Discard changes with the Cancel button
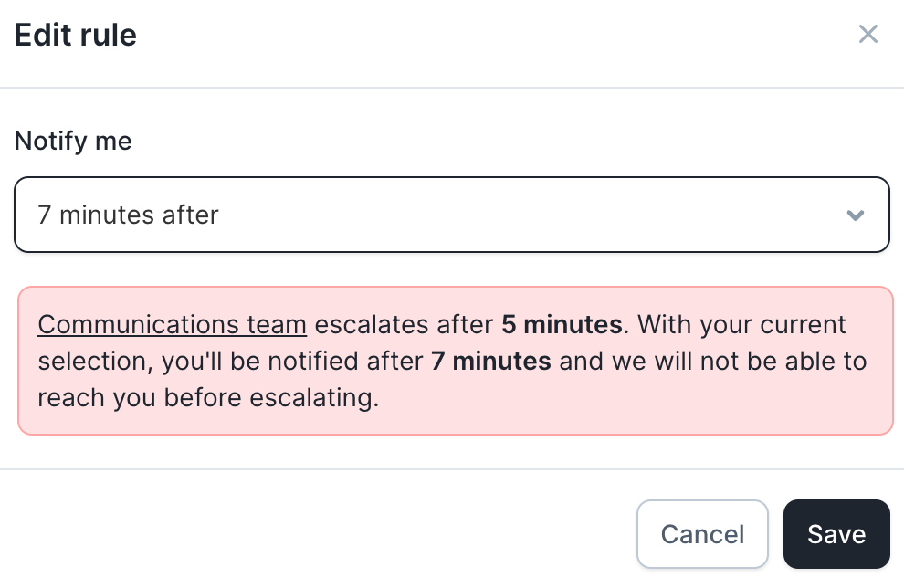Viewport: 904px width, 588px height. tap(702, 534)
